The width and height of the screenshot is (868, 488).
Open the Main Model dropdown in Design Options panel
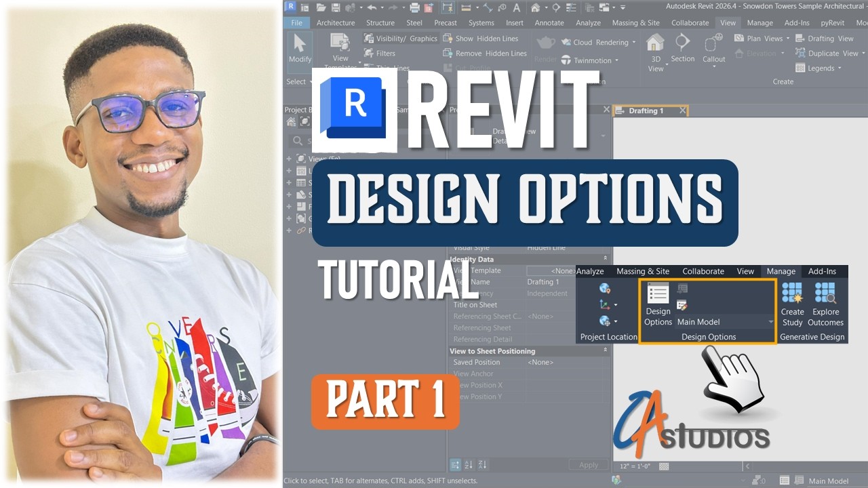pos(725,322)
